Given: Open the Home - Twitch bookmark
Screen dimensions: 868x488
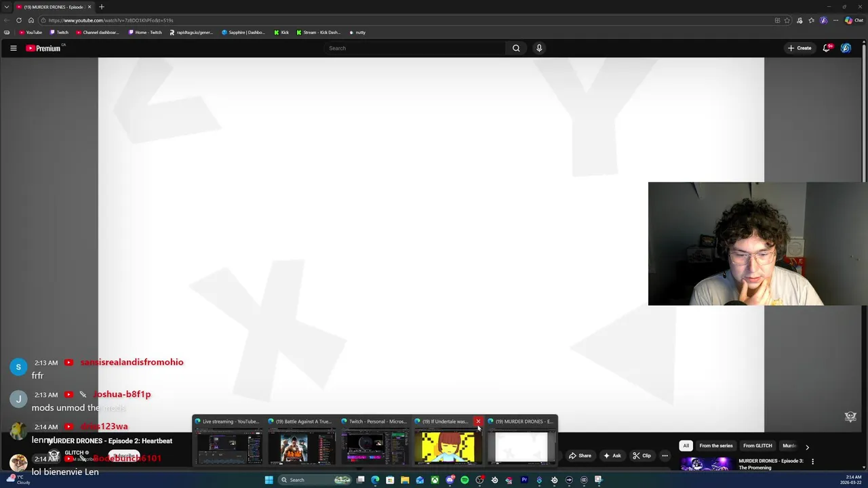Looking at the screenshot, I should (x=145, y=33).
